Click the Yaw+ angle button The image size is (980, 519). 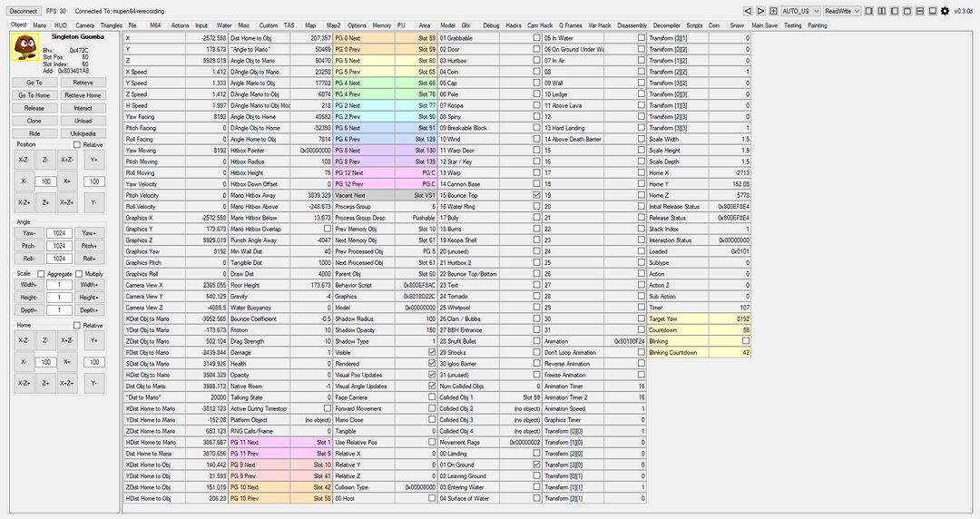[x=89, y=233]
